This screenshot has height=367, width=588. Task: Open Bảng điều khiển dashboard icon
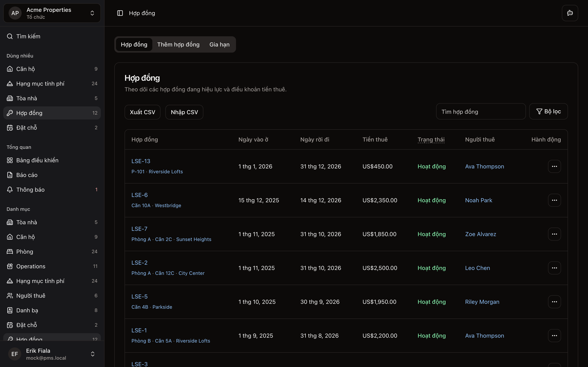coord(10,160)
